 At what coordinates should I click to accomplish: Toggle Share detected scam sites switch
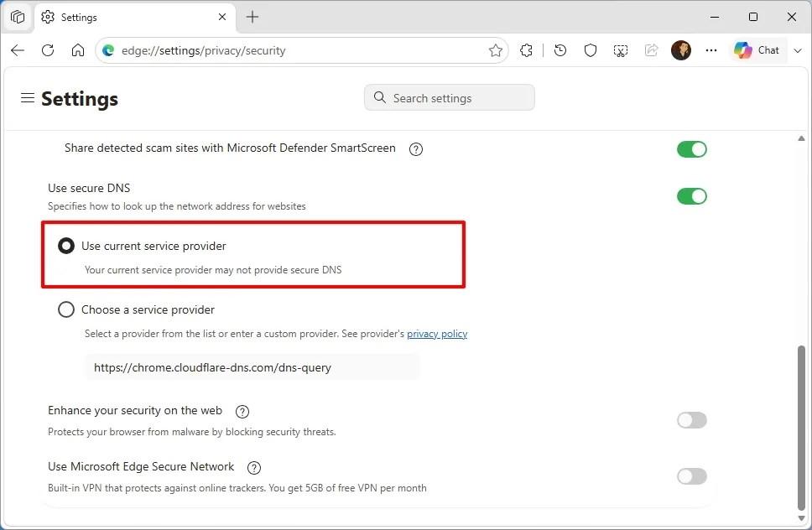692,149
